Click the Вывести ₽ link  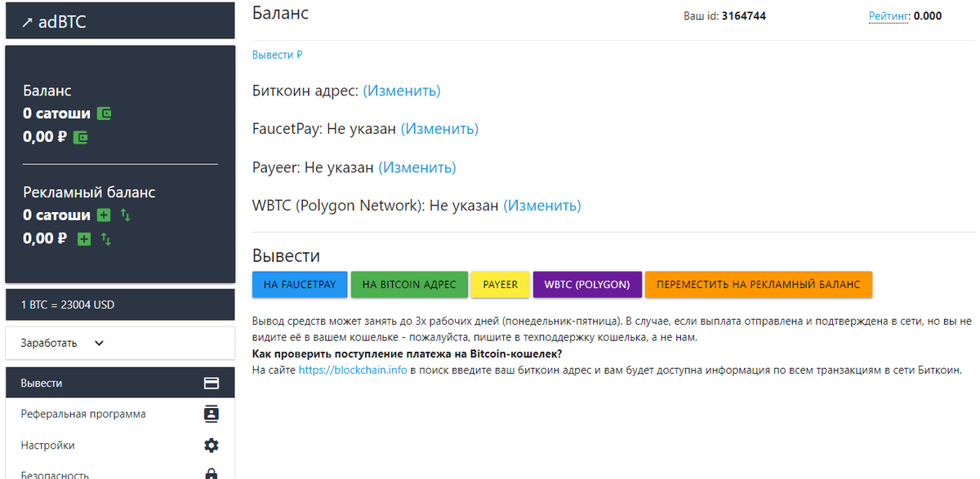tap(278, 55)
